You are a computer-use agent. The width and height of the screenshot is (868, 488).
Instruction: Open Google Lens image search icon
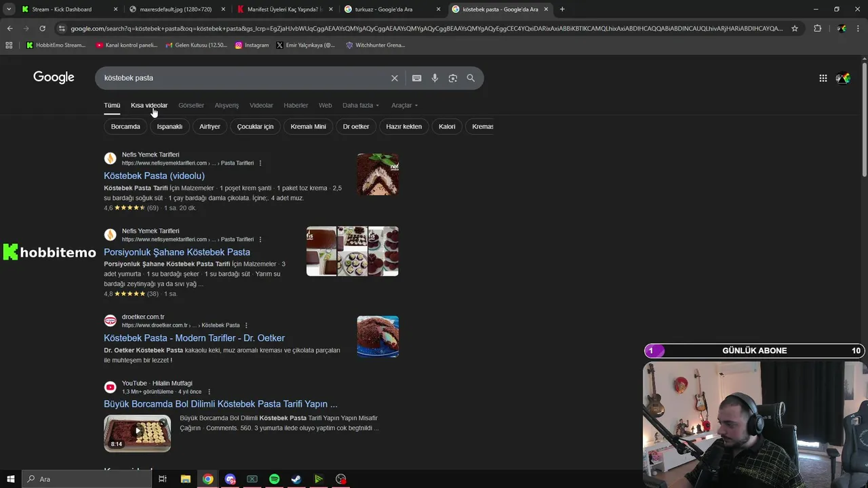click(452, 78)
